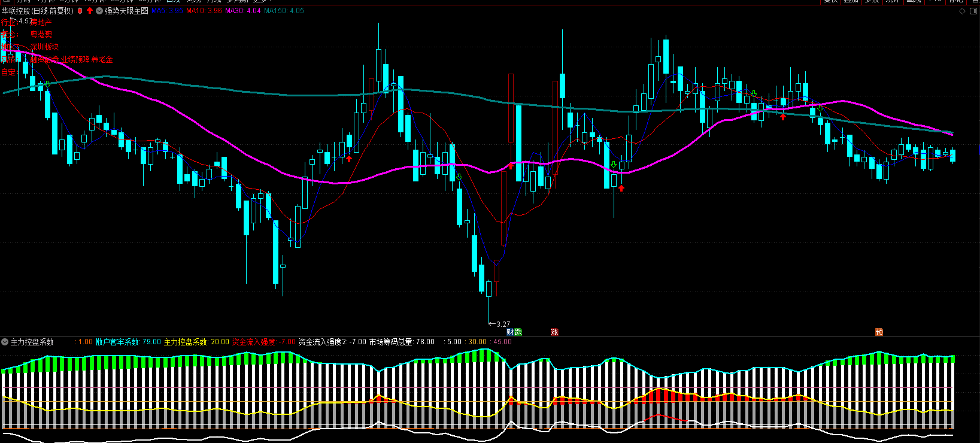
Task: Click the white 资金流入强度2: -7.00 value
Action: 332,342
